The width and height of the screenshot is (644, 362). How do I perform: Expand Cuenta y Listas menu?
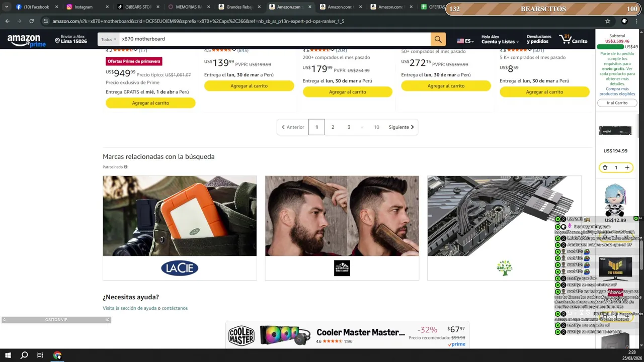[500, 39]
